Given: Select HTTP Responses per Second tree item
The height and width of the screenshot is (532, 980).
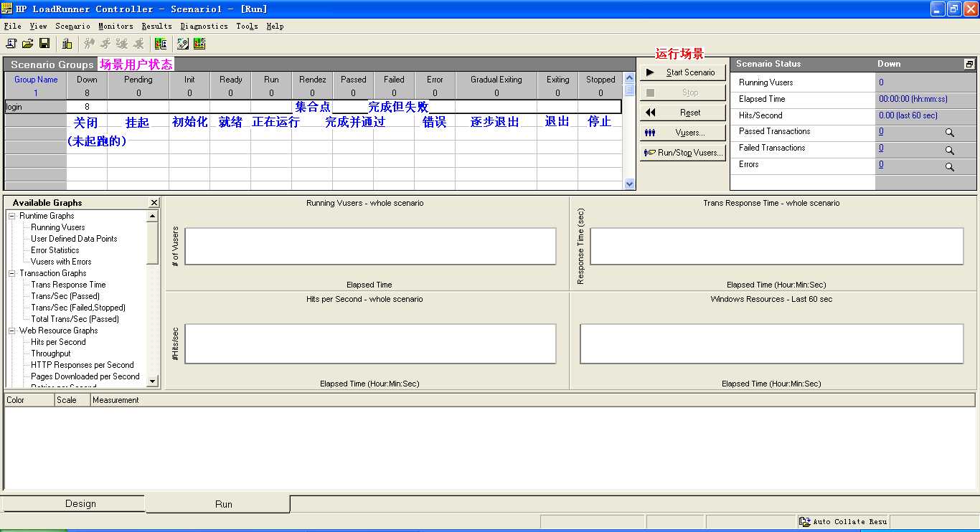Looking at the screenshot, I should 83,365.
